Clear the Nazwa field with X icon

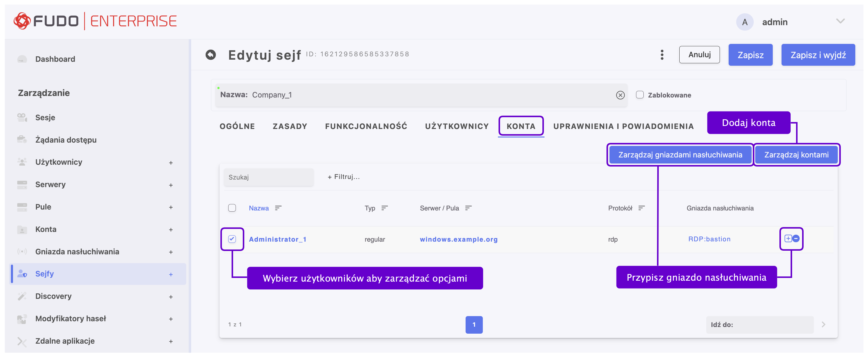[x=620, y=95]
